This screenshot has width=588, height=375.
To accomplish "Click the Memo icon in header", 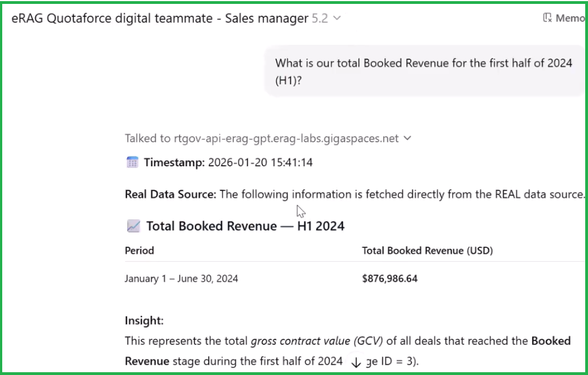I will 547,18.
